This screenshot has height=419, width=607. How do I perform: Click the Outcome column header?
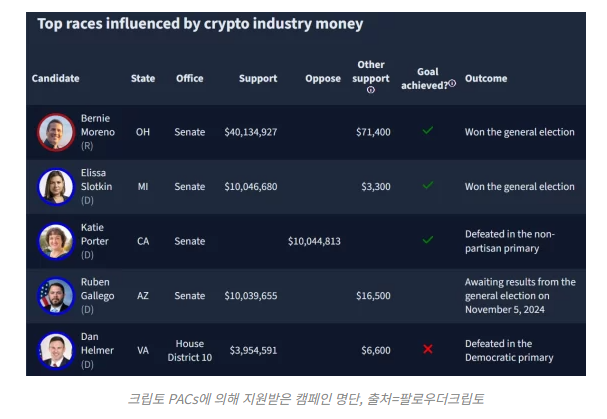(x=486, y=78)
